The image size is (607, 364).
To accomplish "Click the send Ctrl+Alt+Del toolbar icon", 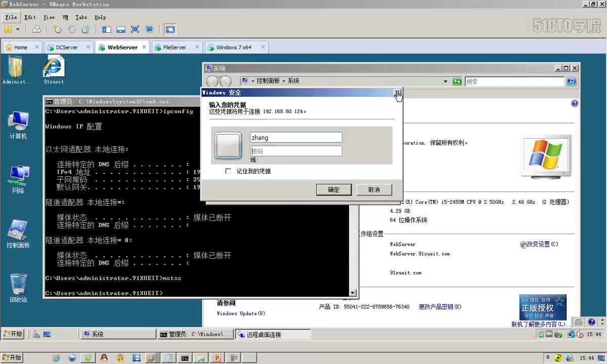I will click(x=36, y=29).
